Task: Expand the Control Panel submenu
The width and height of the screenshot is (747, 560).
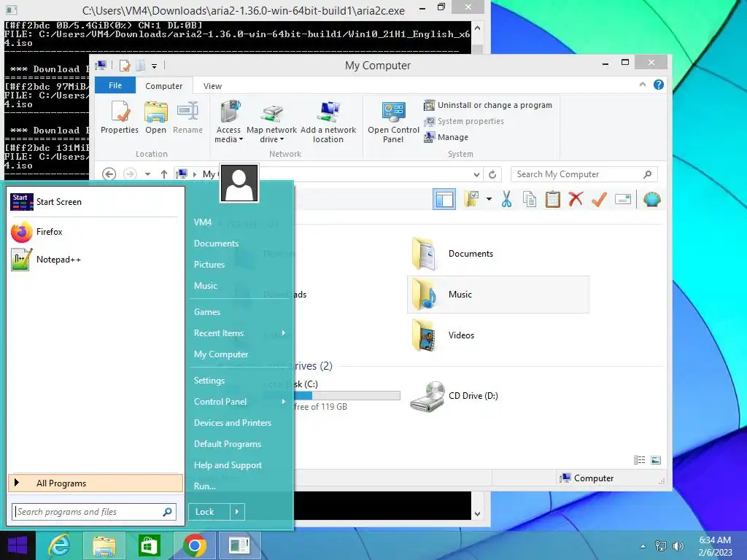Action: pyautogui.click(x=239, y=402)
